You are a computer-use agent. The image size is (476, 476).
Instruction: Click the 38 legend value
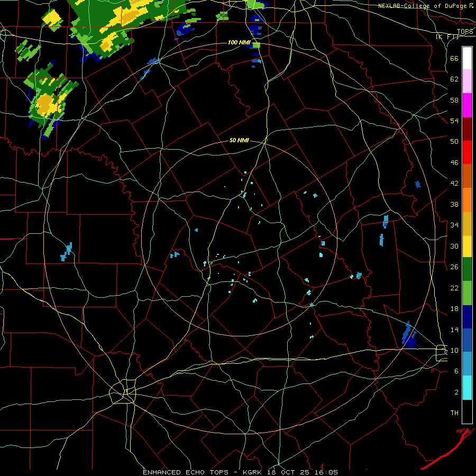coord(454,204)
